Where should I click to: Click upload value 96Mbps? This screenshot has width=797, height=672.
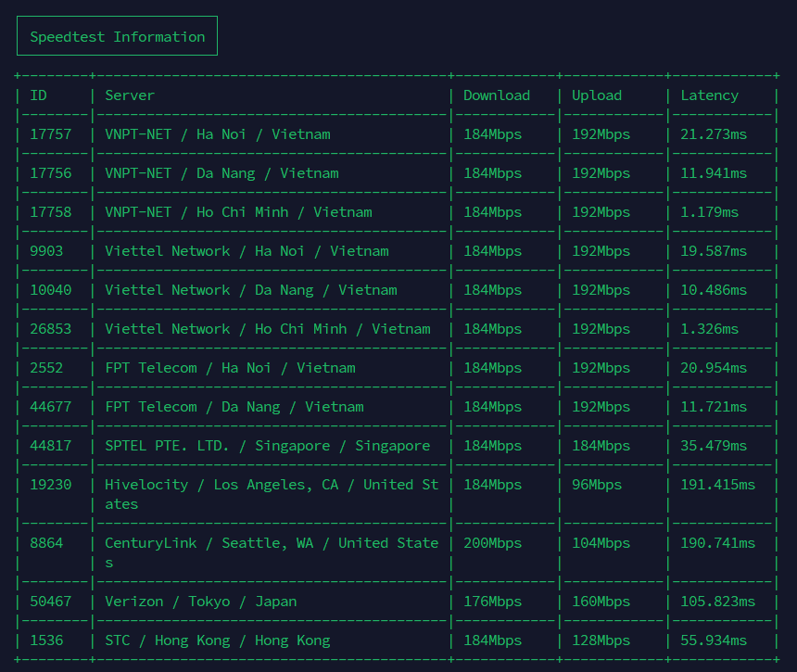click(597, 485)
